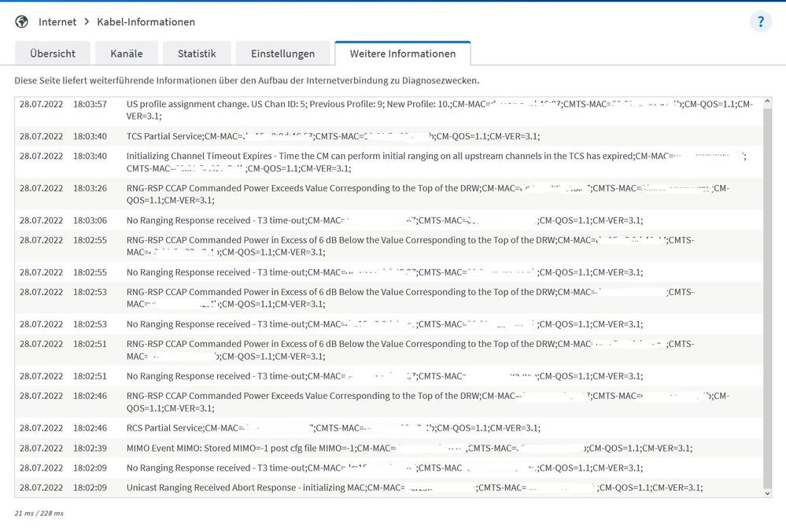Image resolution: width=786 pixels, height=532 pixels.
Task: Select the 18:02:53 No Ranging Response entry
Action: [x=389, y=324]
